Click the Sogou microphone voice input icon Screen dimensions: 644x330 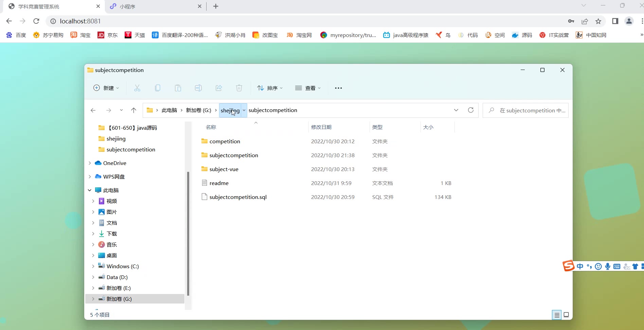click(x=608, y=267)
